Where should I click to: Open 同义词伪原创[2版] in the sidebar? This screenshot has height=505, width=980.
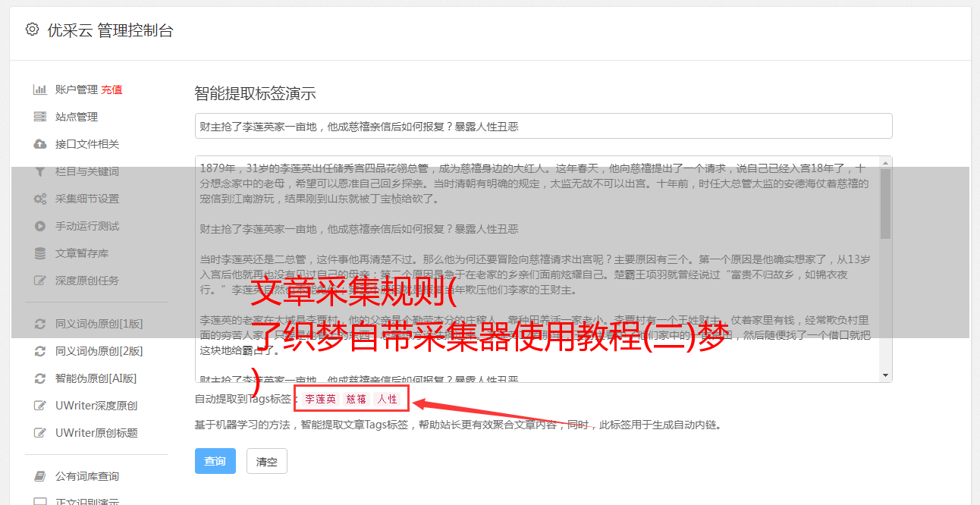(99, 351)
